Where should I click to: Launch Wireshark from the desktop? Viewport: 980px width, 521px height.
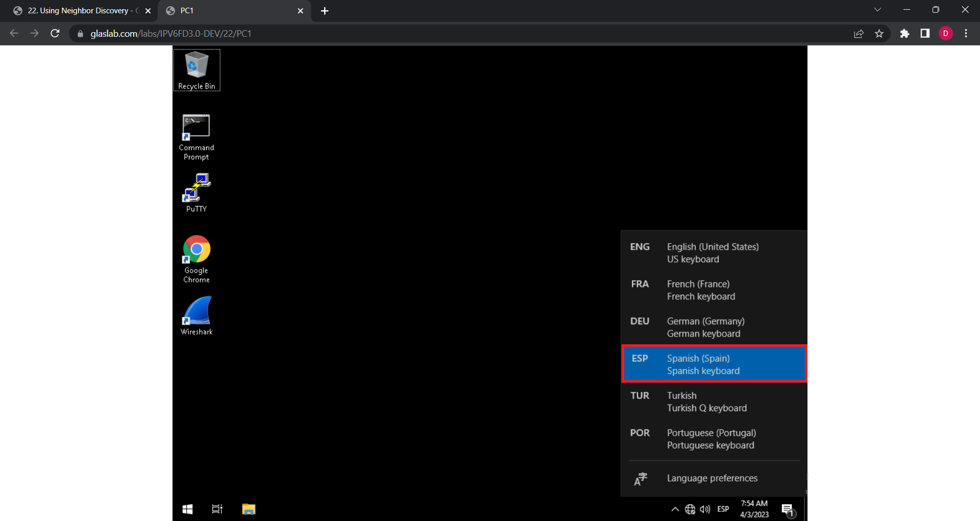tap(197, 315)
